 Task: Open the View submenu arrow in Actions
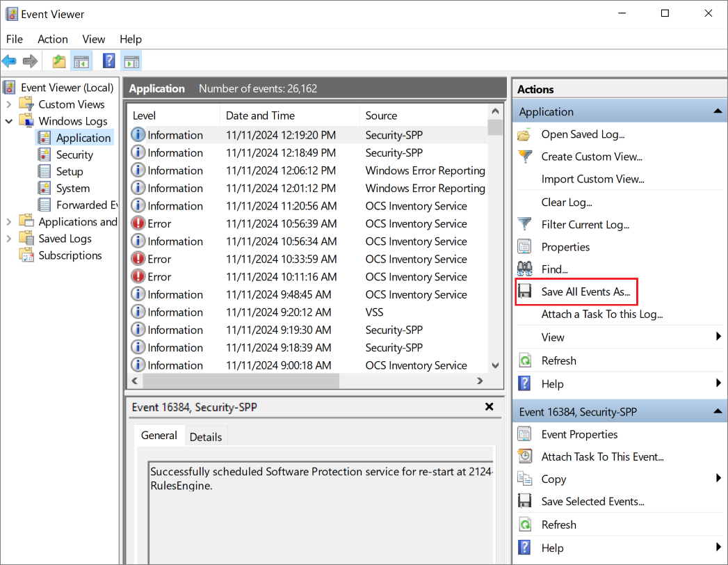pyautogui.click(x=718, y=336)
